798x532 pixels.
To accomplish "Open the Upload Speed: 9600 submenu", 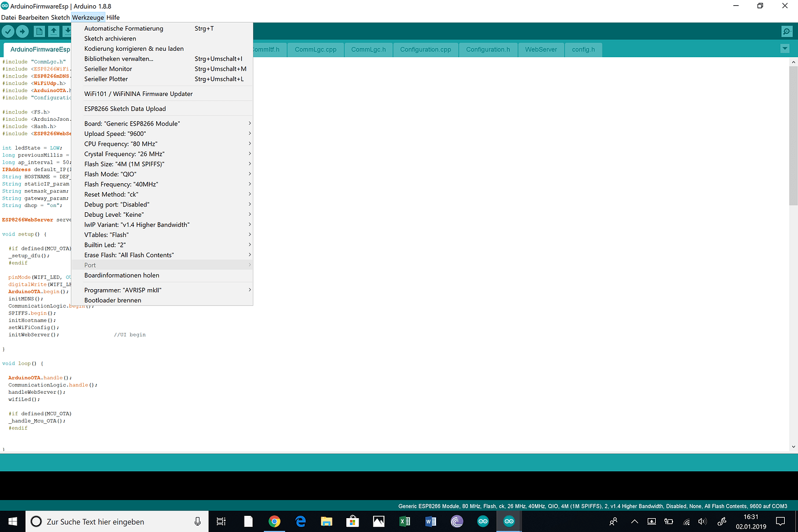I will [120, 134].
